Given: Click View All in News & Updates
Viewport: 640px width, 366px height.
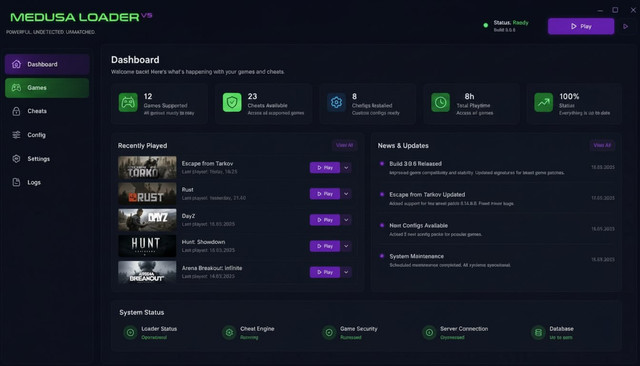Looking at the screenshot, I should tap(602, 145).
